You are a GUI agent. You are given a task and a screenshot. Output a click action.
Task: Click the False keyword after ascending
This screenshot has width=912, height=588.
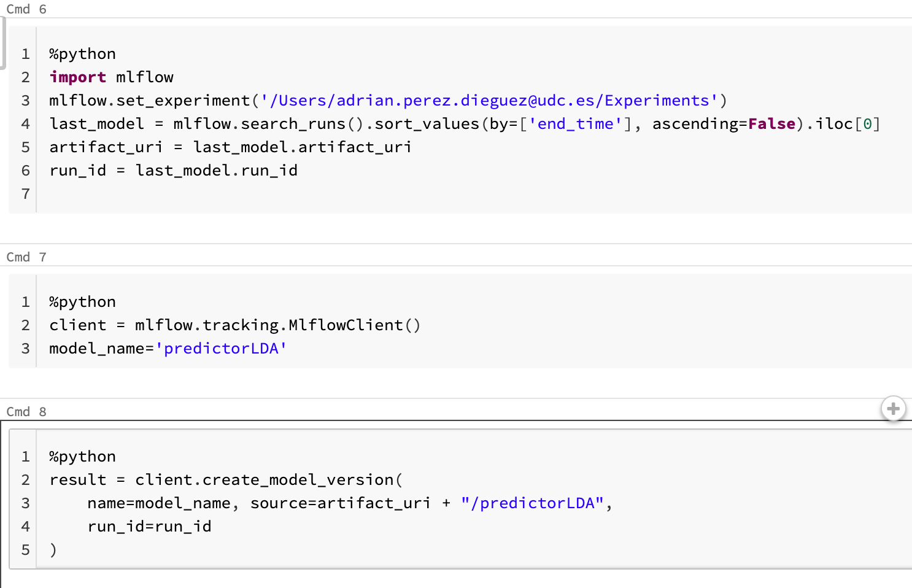click(771, 124)
